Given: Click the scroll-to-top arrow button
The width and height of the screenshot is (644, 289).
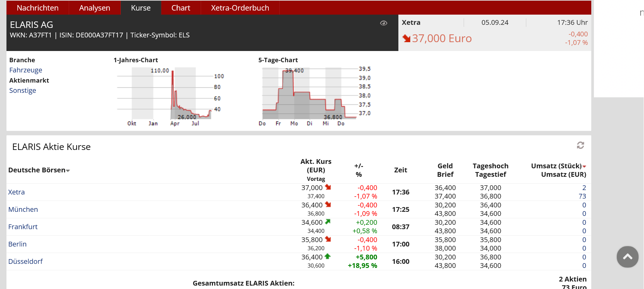Looking at the screenshot, I should 627,257.
